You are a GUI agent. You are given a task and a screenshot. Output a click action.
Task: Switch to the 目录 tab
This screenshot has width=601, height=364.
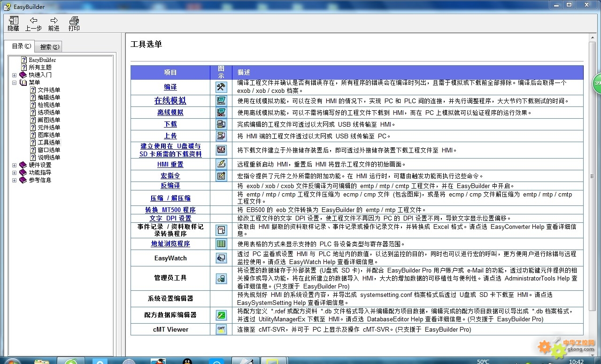[x=22, y=46]
